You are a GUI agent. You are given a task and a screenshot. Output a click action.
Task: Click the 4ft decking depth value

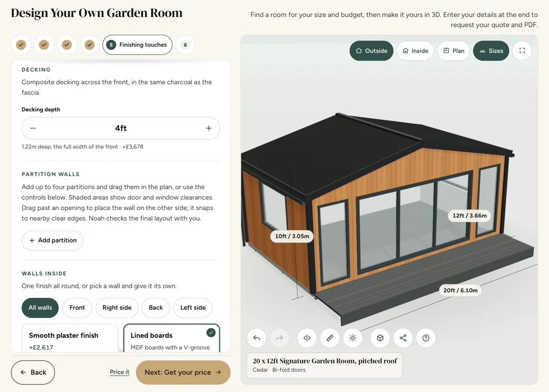121,128
